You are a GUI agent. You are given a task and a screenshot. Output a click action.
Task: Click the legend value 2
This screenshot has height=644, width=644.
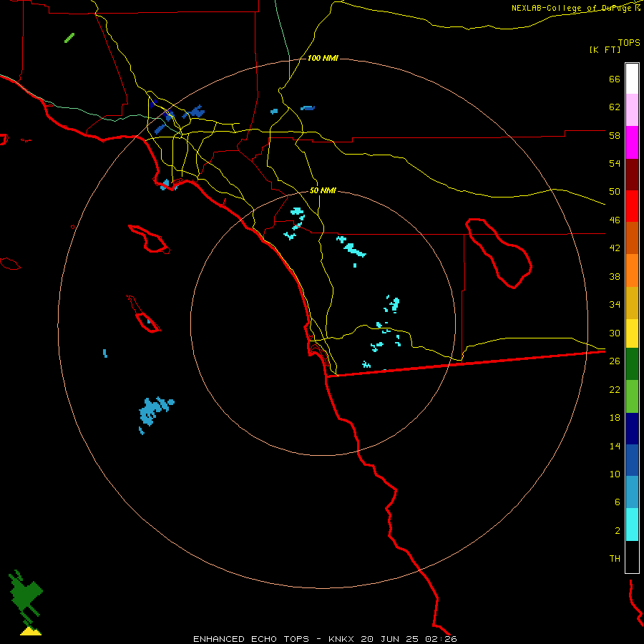(x=618, y=531)
